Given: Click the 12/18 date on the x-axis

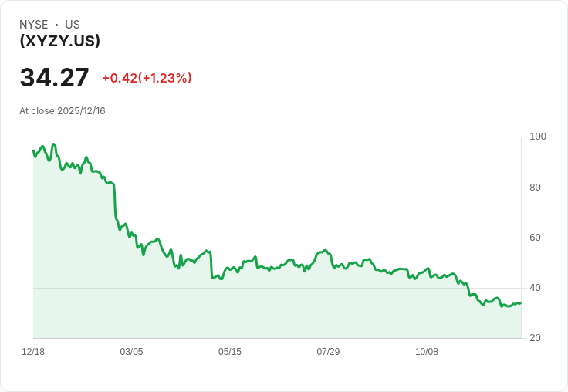Looking at the screenshot, I should [x=33, y=352].
